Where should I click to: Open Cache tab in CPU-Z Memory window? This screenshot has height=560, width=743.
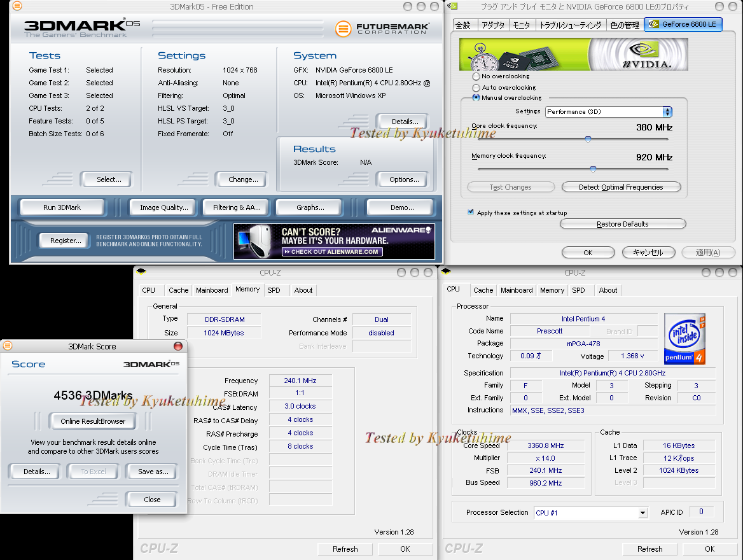coord(178,290)
